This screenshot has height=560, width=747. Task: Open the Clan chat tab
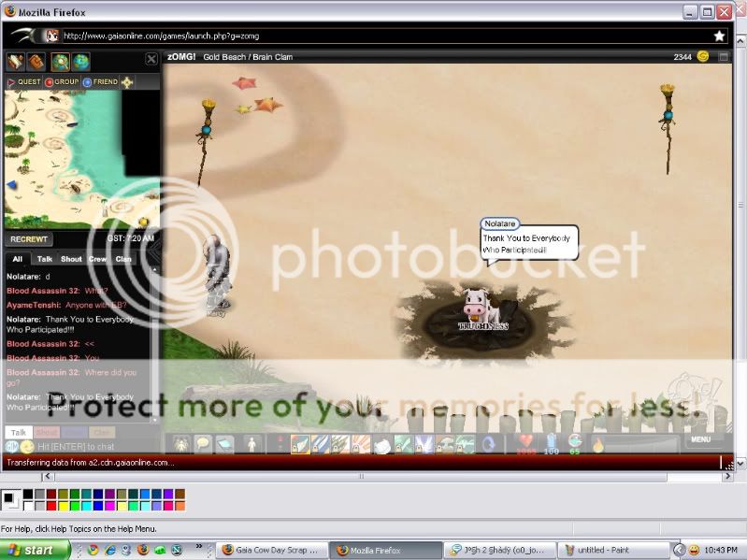coord(123,259)
